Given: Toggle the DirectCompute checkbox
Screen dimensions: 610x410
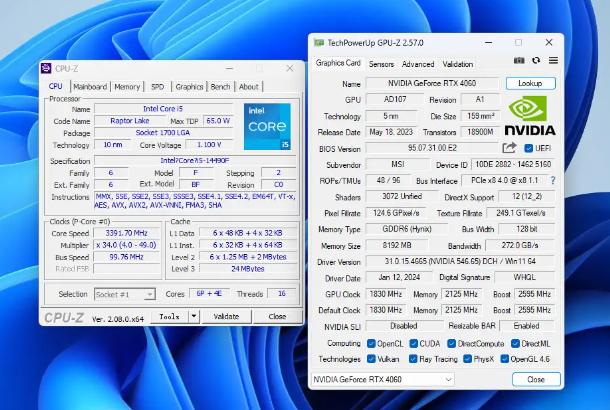Looking at the screenshot, I should (451, 343).
